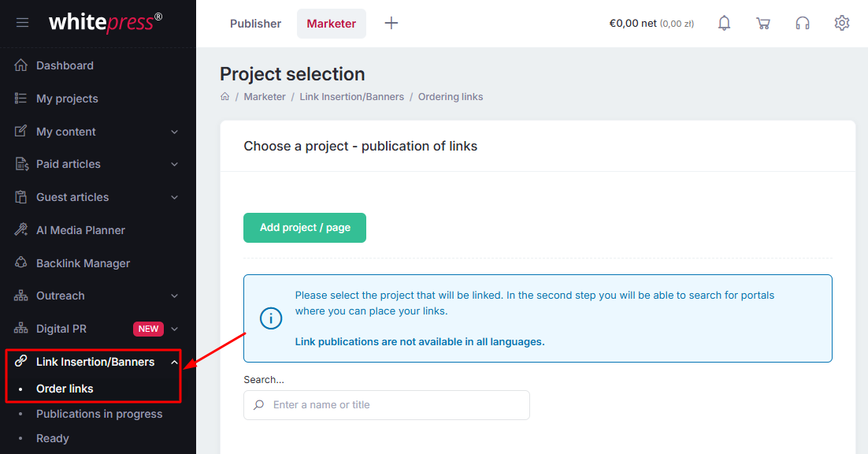868x454 pixels.
Task: Open Link Insertion/Banners breadcrumb link
Action: tap(351, 96)
